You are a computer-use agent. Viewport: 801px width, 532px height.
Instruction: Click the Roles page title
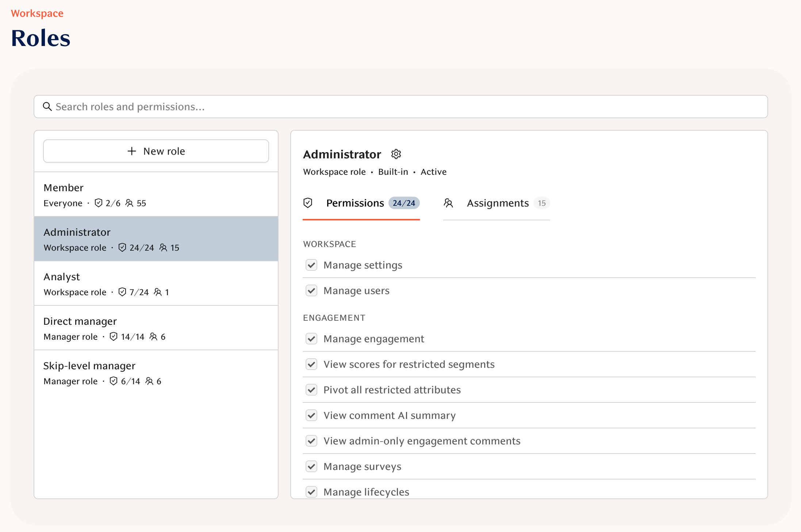point(41,38)
